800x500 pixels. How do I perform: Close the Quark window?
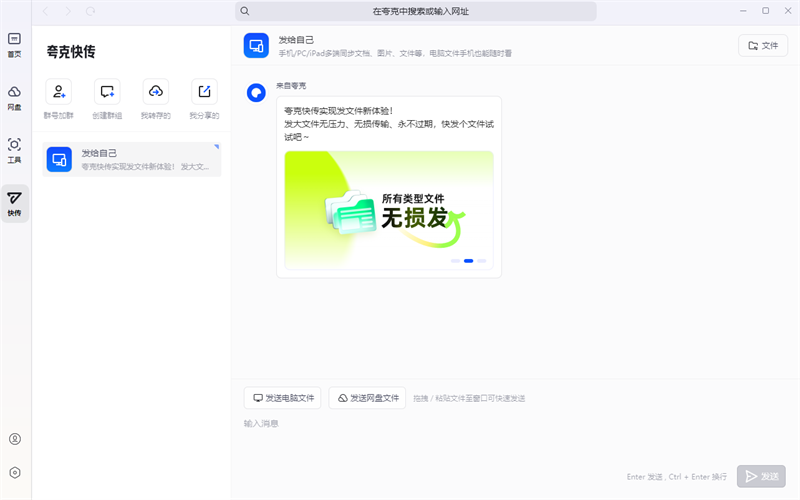[x=788, y=11]
